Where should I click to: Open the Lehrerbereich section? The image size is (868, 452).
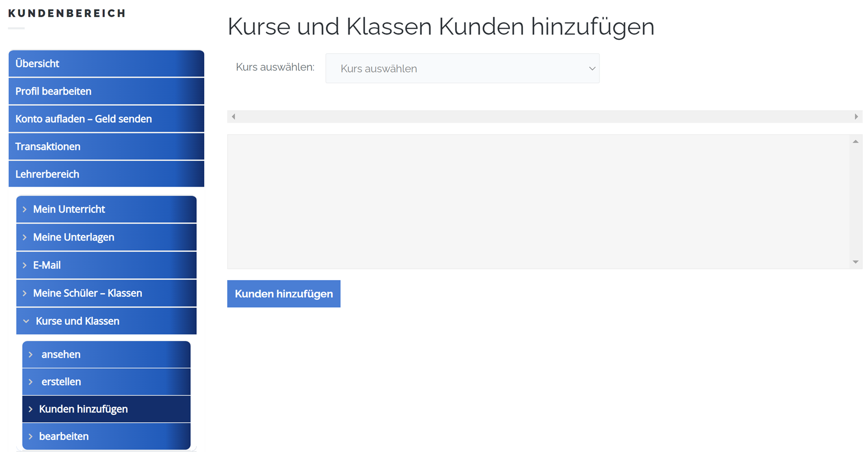tap(106, 174)
